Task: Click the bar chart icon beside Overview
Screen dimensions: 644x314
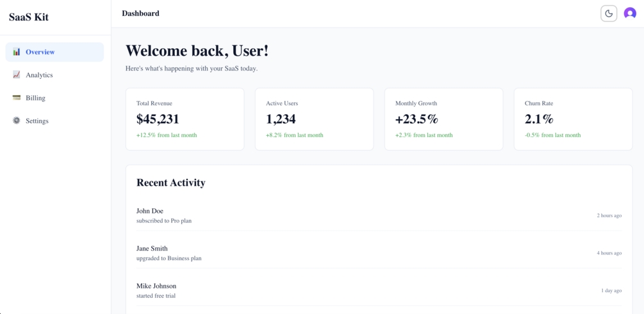Action: [17, 52]
